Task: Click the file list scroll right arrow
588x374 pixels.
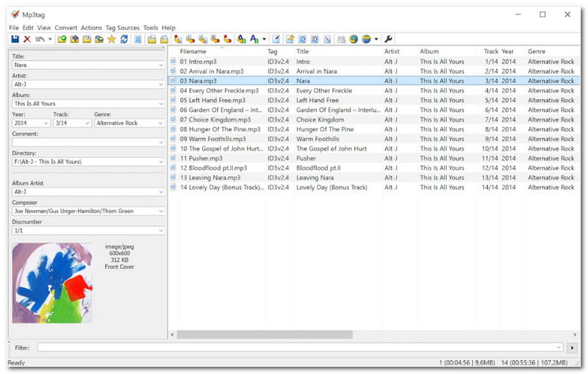Action: click(x=575, y=334)
